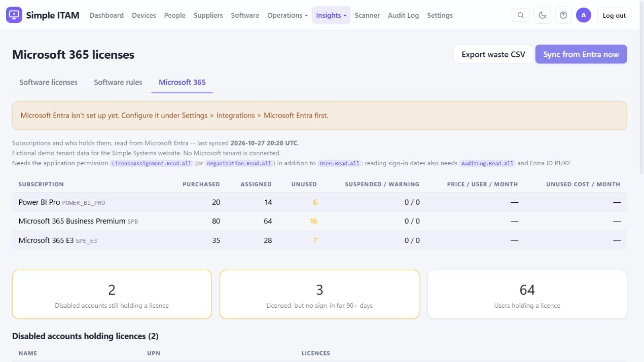Viewport: 644px width, 362px height.
Task: Open the Devices page
Action: [x=144, y=15]
